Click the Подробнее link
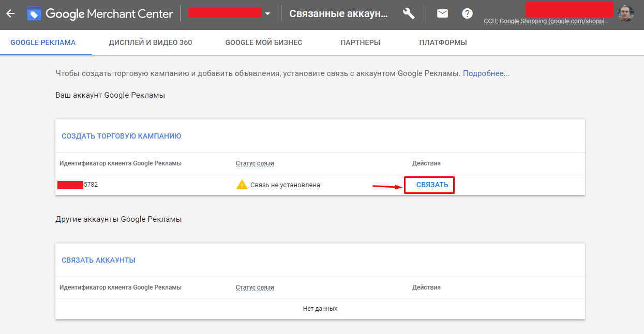Image resolution: width=644 pixels, height=334 pixels. 486,73
